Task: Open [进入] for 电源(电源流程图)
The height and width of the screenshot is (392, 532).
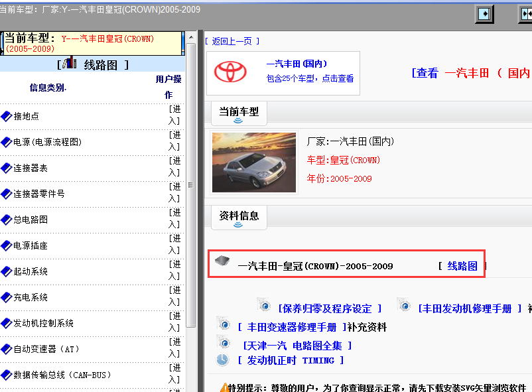Action: pos(174,141)
